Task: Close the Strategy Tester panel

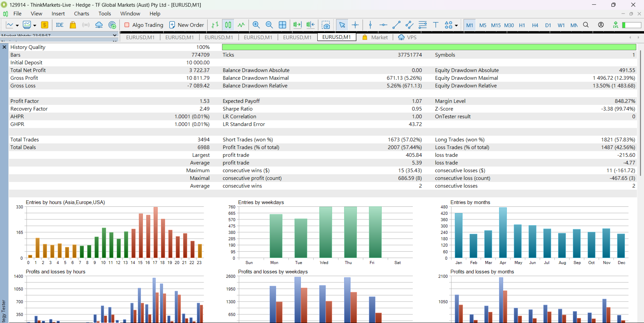Action: click(4, 47)
